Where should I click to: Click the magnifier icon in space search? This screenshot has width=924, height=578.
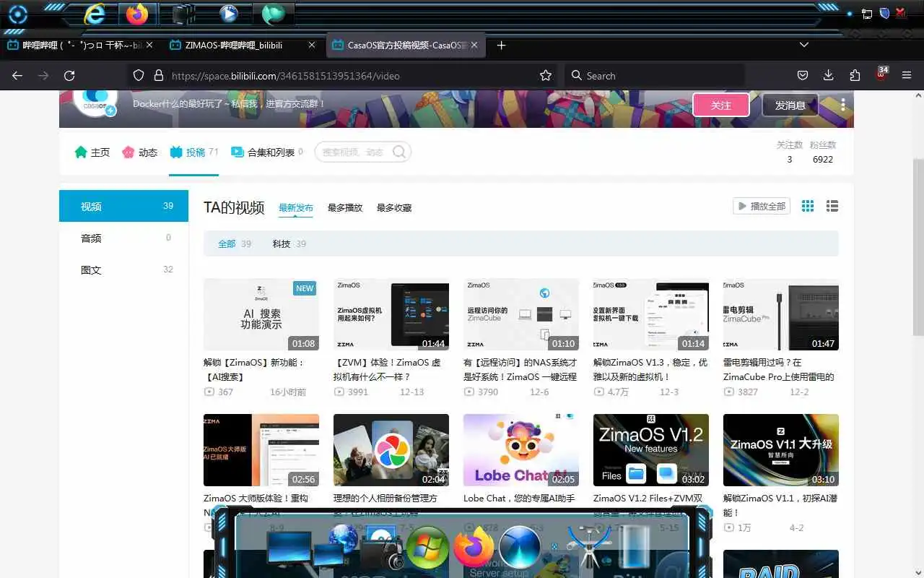point(399,152)
